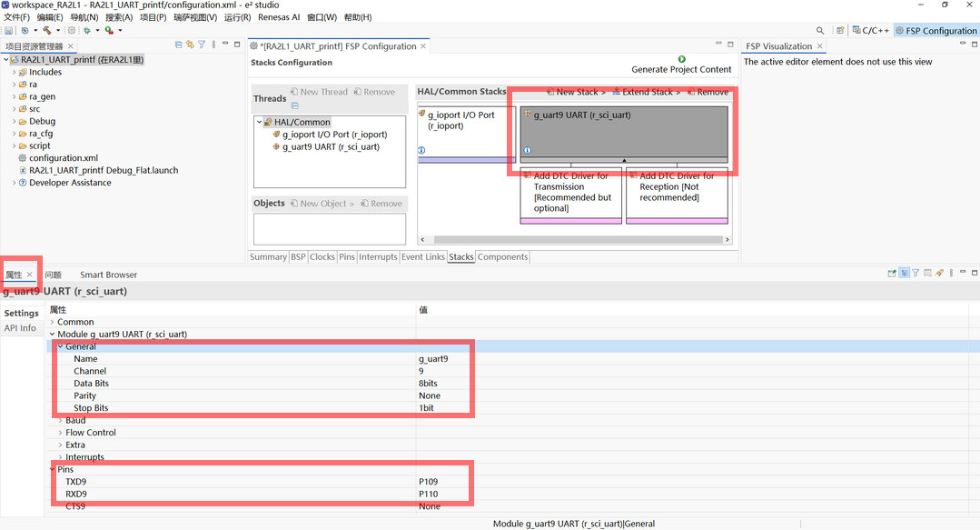This screenshot has width=980, height=530.
Task: Expand the Baud properties group
Action: (61, 421)
